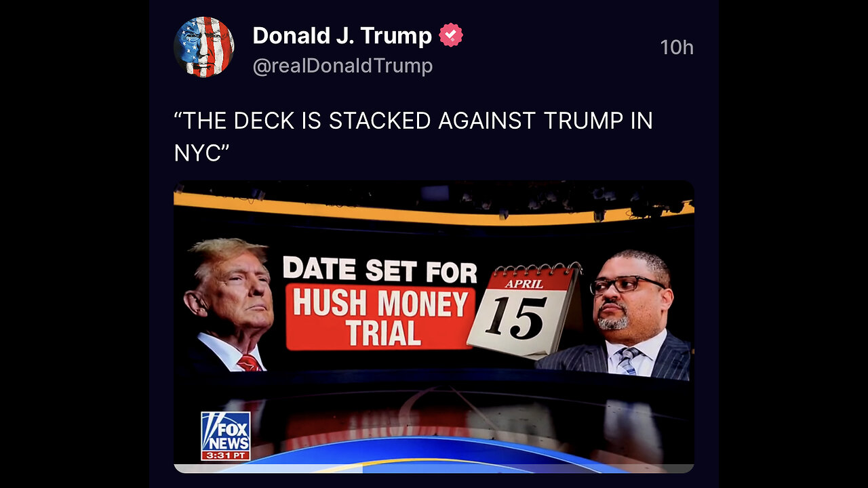
Task: Click the 3:31 PT time stamp
Action: point(226,455)
